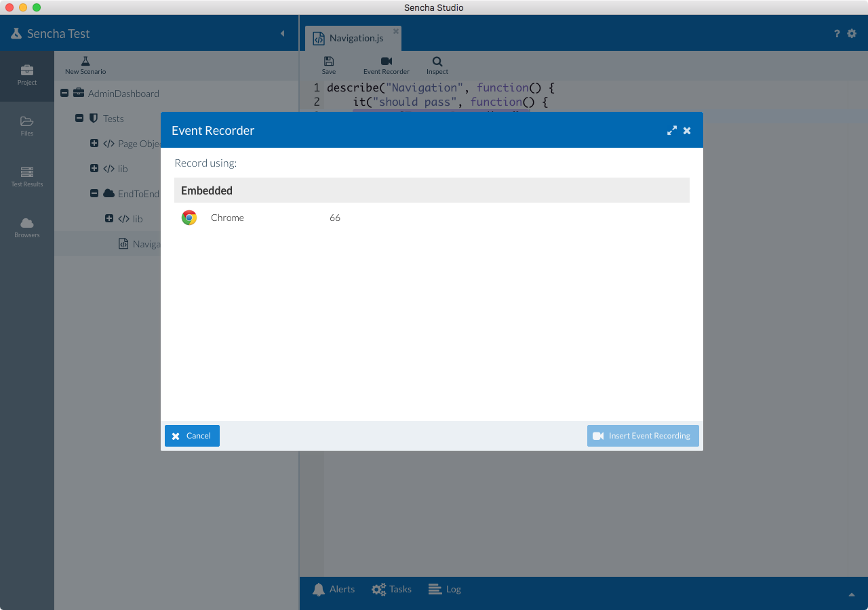Viewport: 868px width, 610px height.
Task: Click the Cancel button in the dialog
Action: tap(192, 436)
